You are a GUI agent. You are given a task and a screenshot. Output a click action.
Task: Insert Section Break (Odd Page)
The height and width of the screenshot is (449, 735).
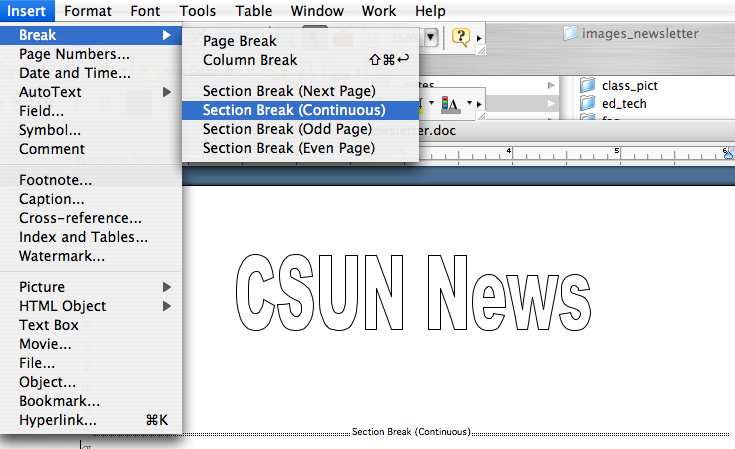click(300, 129)
